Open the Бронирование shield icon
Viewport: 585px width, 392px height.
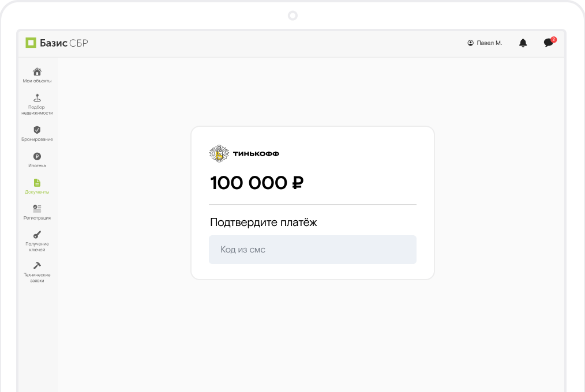pyautogui.click(x=37, y=130)
